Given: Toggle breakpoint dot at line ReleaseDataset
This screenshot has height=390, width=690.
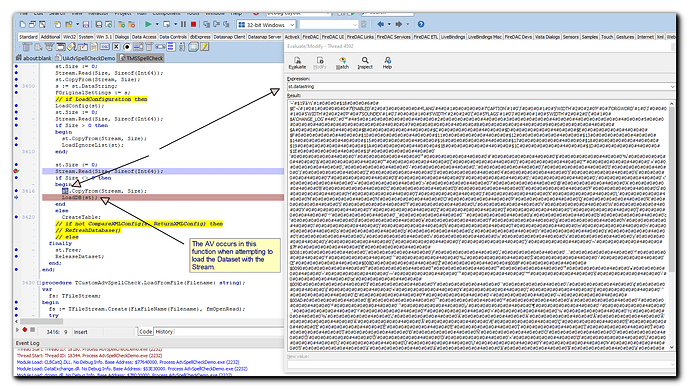Looking at the screenshot, I should pos(16,256).
